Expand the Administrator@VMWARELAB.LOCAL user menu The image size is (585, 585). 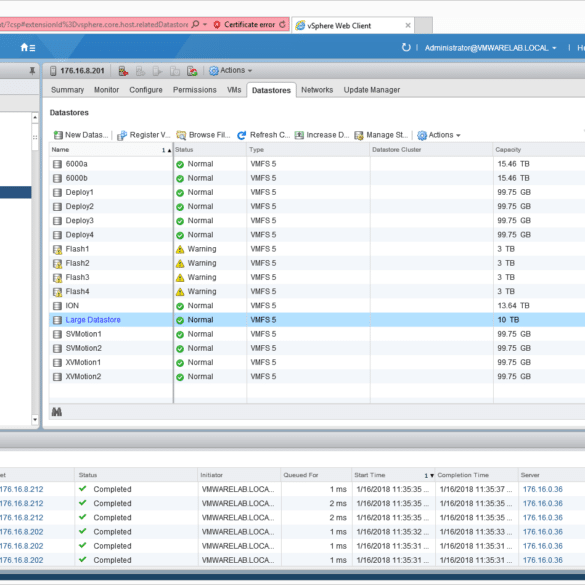click(x=490, y=48)
